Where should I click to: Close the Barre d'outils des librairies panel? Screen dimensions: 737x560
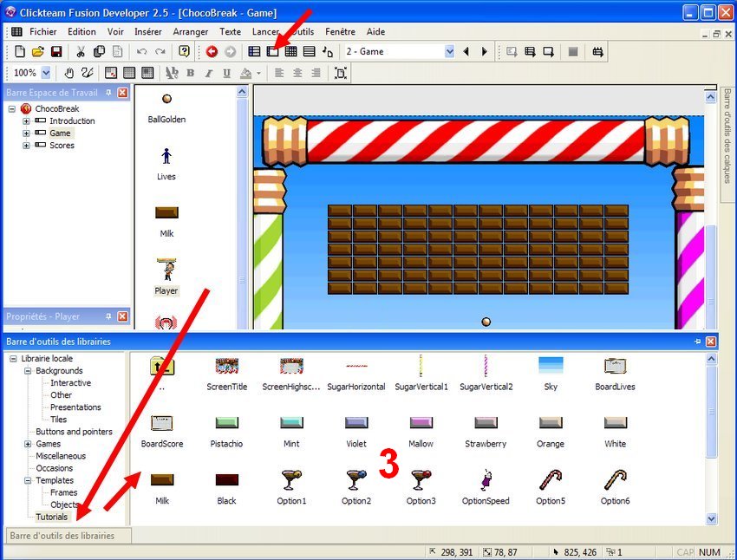click(x=711, y=342)
